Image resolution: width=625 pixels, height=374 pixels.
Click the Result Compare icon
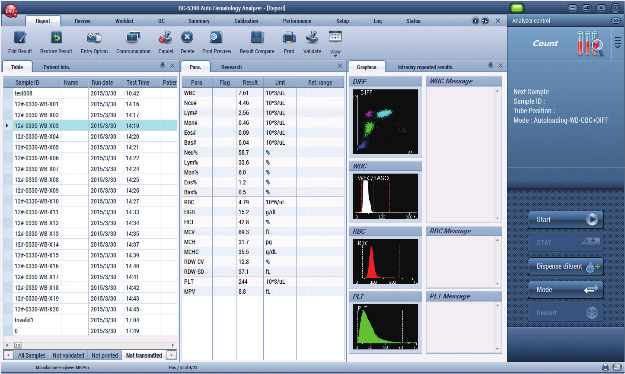(x=257, y=38)
